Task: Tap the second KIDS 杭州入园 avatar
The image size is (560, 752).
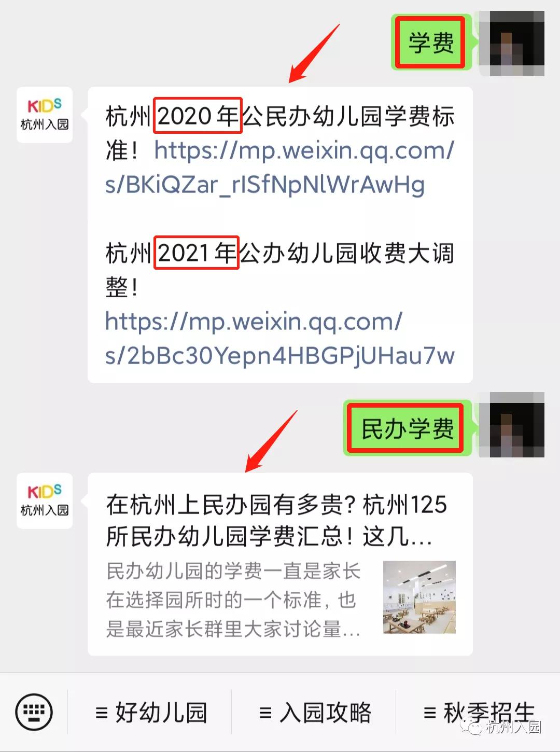Action: pyautogui.click(x=45, y=500)
